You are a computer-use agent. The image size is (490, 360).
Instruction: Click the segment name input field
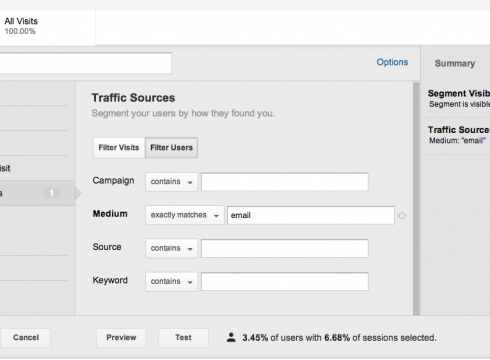pyautogui.click(x=86, y=63)
